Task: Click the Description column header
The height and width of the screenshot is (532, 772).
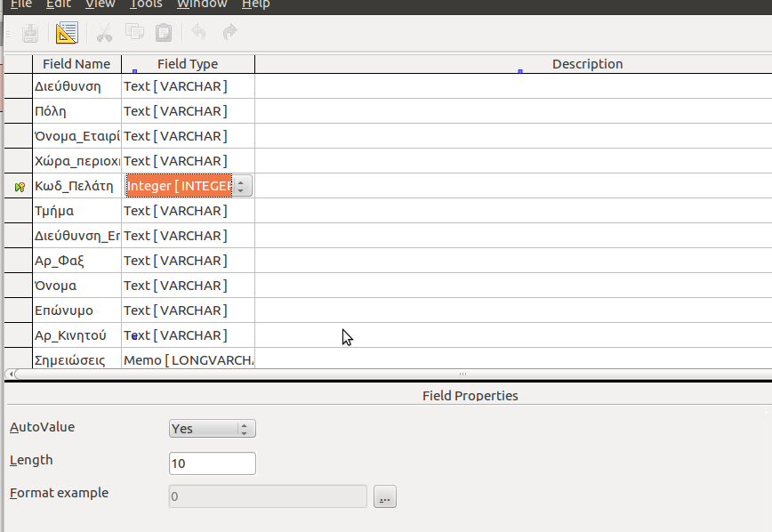Action: 587,64
